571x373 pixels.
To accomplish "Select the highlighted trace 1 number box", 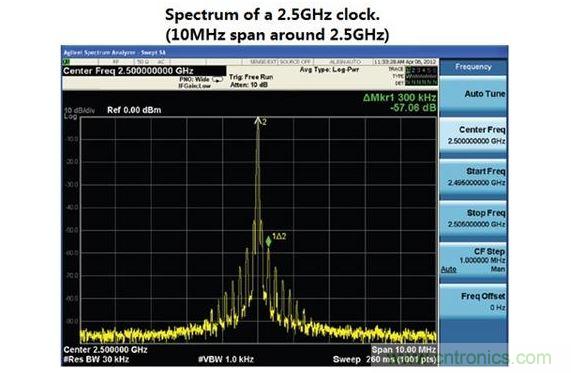I will coord(408,69).
